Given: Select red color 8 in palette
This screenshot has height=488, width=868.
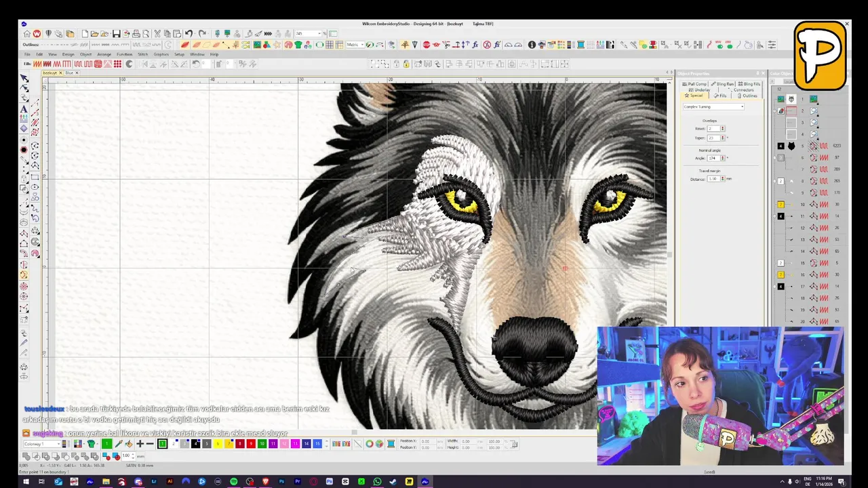Looking at the screenshot, I should coord(240,444).
